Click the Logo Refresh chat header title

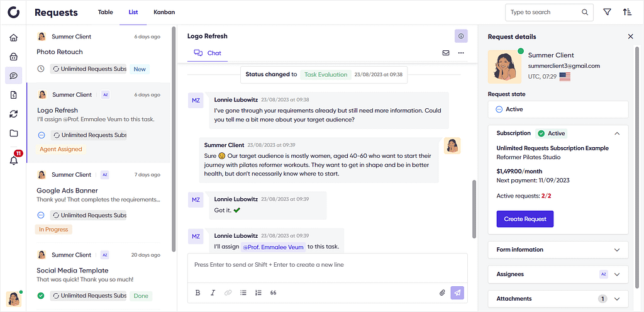pyautogui.click(x=208, y=36)
